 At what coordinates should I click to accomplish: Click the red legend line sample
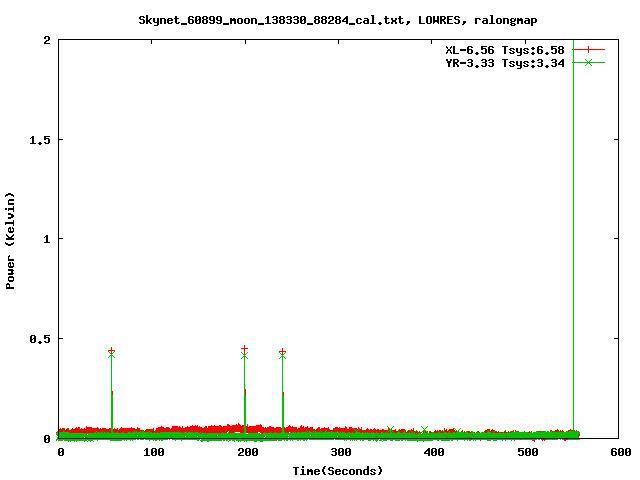[589, 50]
